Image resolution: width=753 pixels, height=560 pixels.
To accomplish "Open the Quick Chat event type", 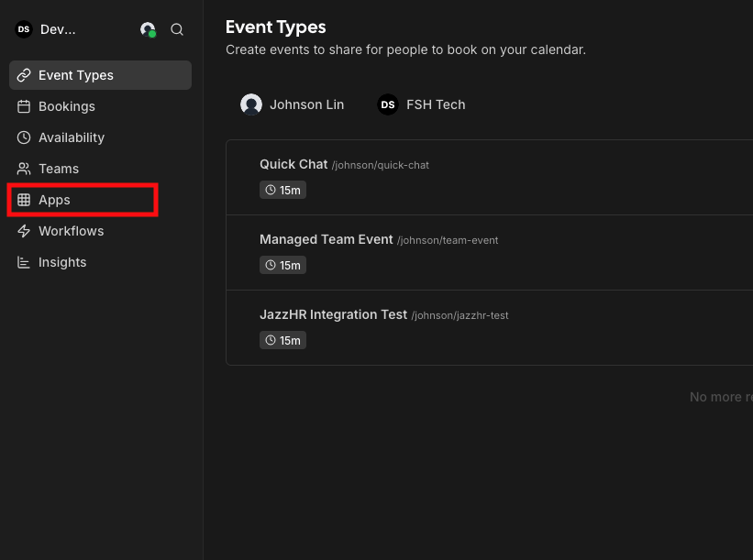I will tap(293, 164).
